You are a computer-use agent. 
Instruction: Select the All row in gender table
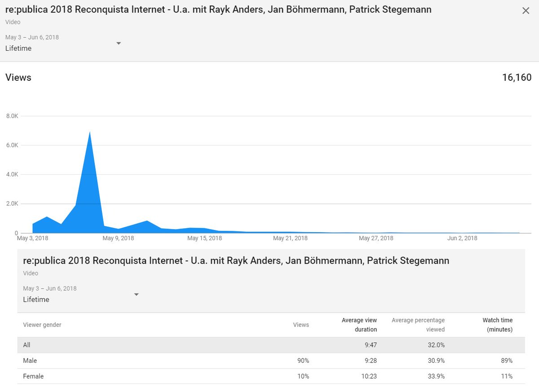[x=271, y=345]
